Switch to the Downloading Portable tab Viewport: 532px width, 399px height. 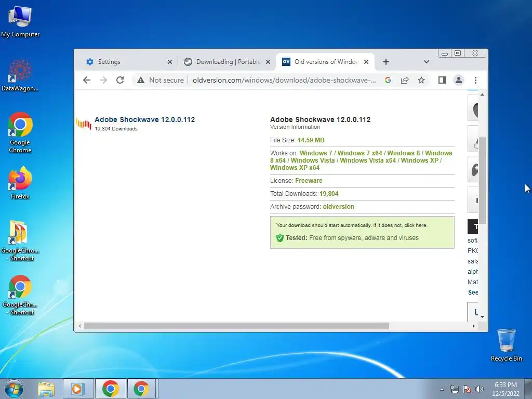[x=227, y=62]
